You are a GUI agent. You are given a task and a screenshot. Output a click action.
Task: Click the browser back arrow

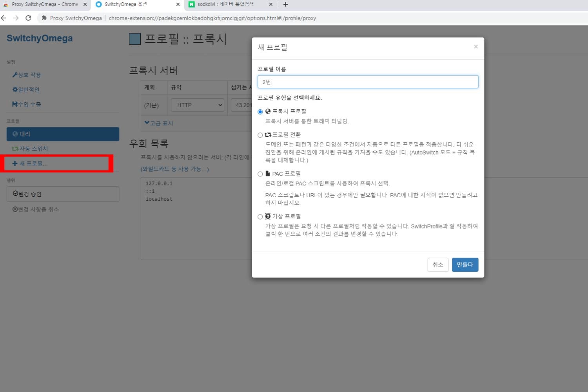coord(4,18)
